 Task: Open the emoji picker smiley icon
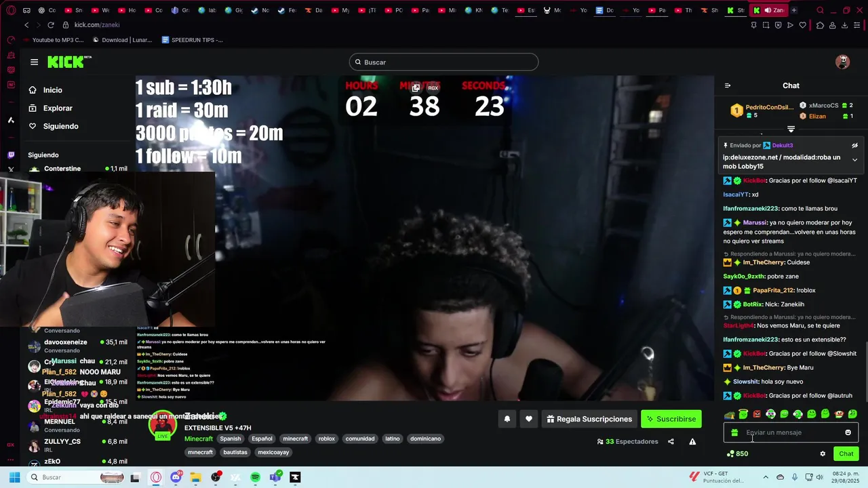pyautogui.click(x=848, y=432)
